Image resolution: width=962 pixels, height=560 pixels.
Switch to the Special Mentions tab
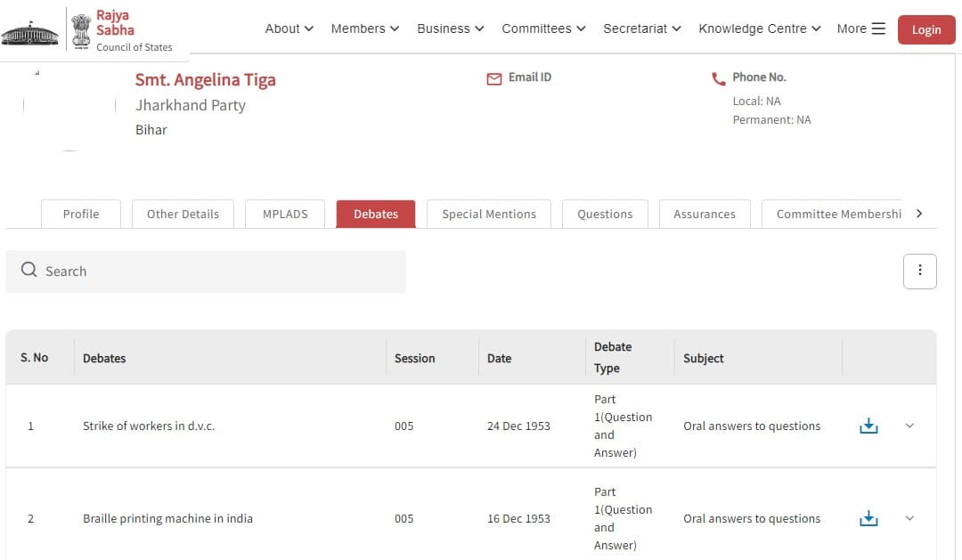[x=489, y=214]
